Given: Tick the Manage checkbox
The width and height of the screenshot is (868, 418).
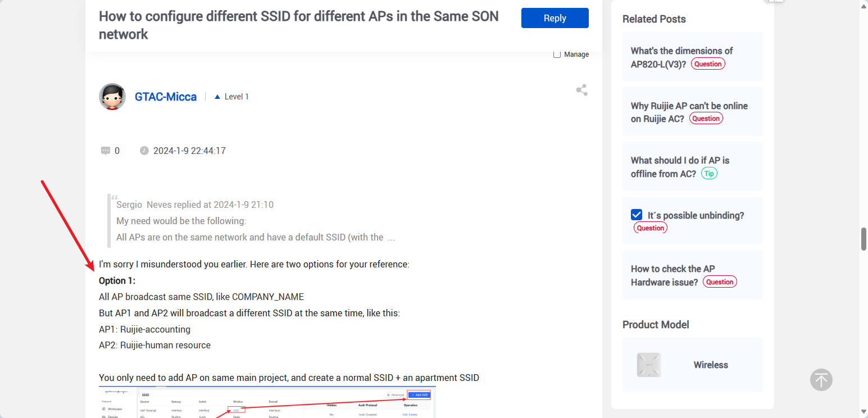Looking at the screenshot, I should pyautogui.click(x=557, y=54).
